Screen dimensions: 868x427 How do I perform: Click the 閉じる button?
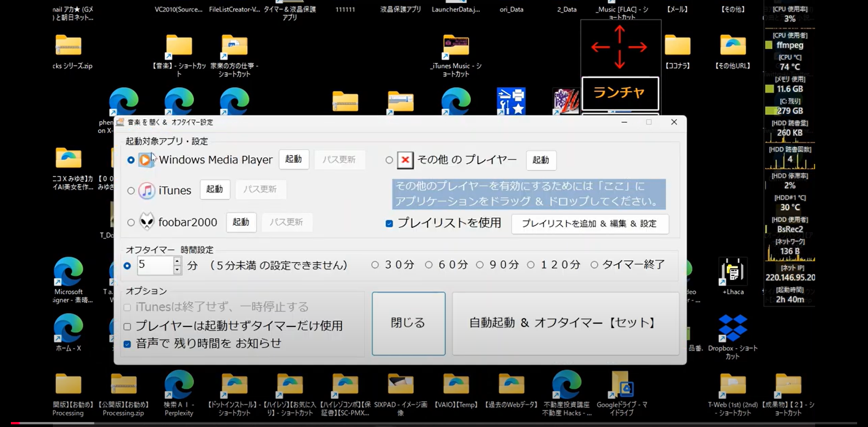408,323
